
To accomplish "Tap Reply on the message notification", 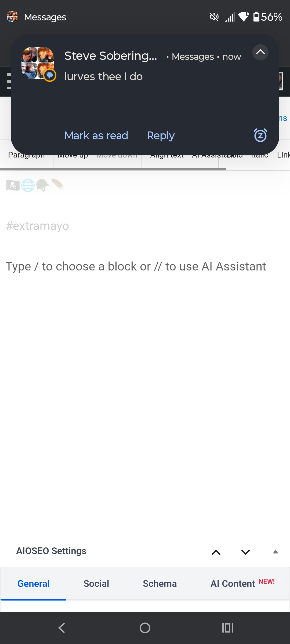I will 161,136.
